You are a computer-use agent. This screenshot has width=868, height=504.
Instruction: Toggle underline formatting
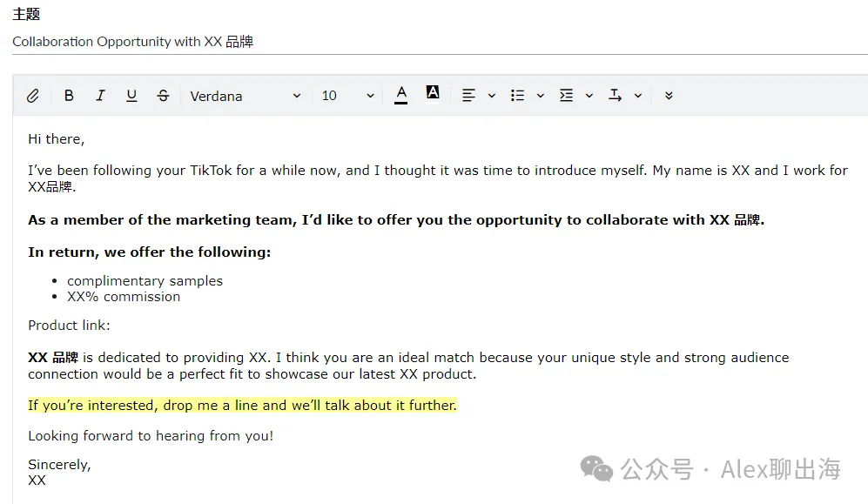pyautogui.click(x=131, y=96)
